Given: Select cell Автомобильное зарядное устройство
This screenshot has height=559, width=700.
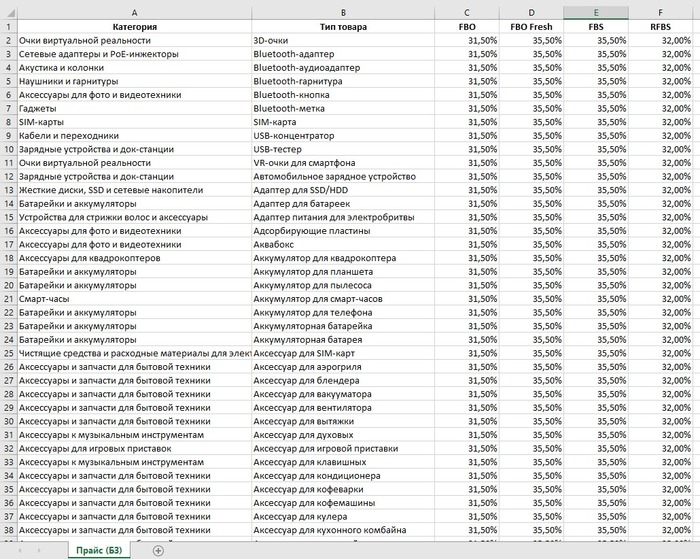Looking at the screenshot, I should tap(343, 176).
